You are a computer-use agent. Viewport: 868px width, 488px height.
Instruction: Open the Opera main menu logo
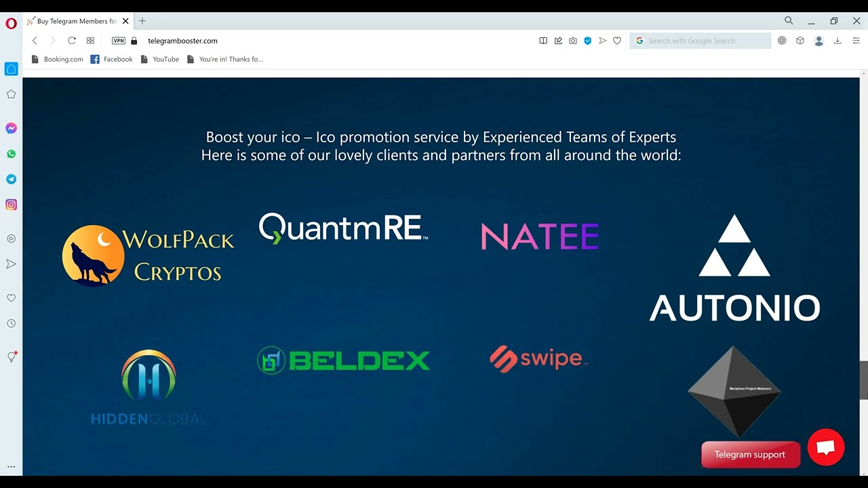(11, 24)
